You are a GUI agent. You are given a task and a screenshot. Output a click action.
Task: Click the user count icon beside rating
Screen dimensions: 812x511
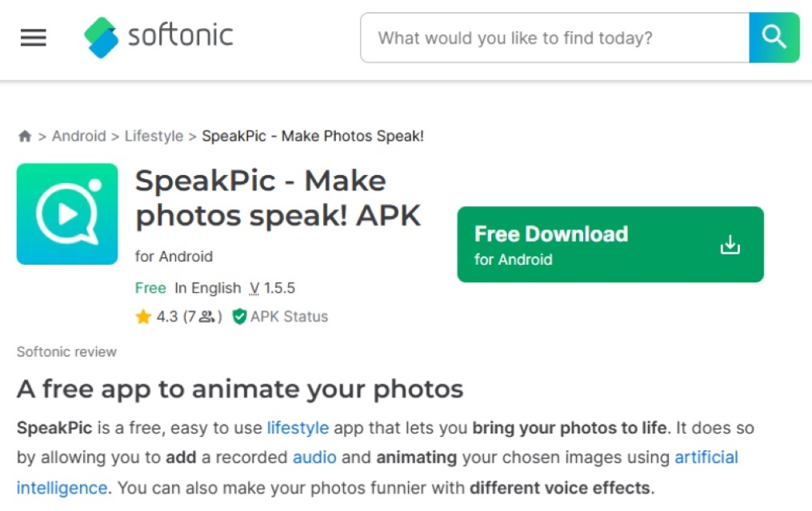pyautogui.click(x=206, y=317)
